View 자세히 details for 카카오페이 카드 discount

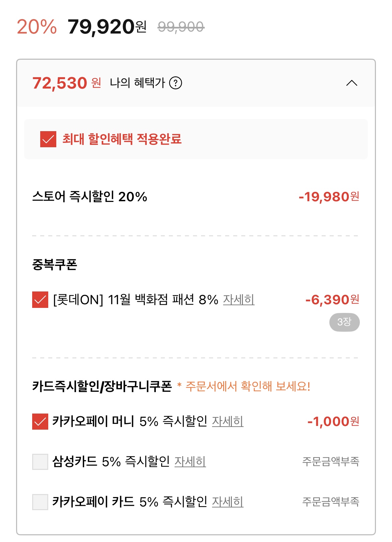tap(227, 502)
